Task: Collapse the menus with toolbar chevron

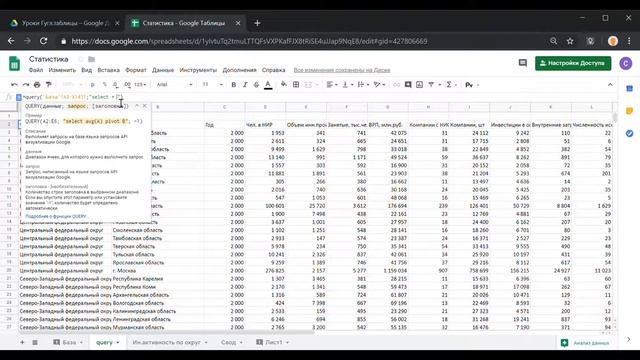Action: pyautogui.click(x=610, y=84)
